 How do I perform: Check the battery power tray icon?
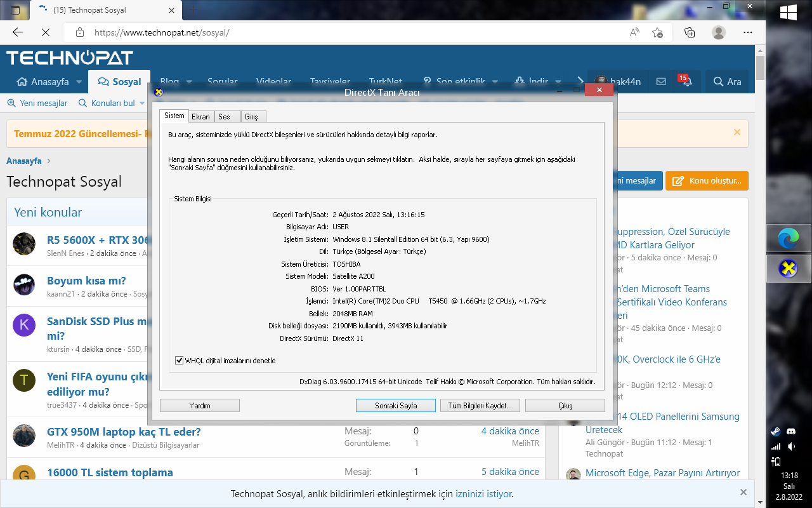tap(776, 462)
